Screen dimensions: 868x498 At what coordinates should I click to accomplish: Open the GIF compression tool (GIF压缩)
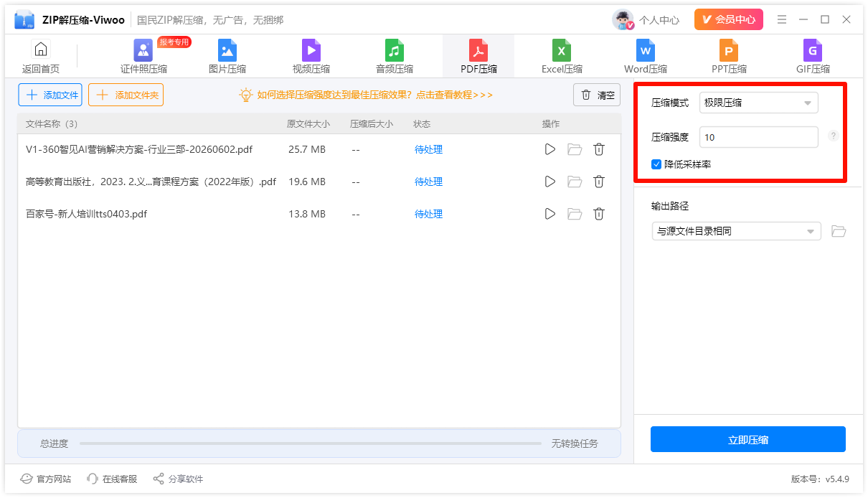tap(813, 57)
